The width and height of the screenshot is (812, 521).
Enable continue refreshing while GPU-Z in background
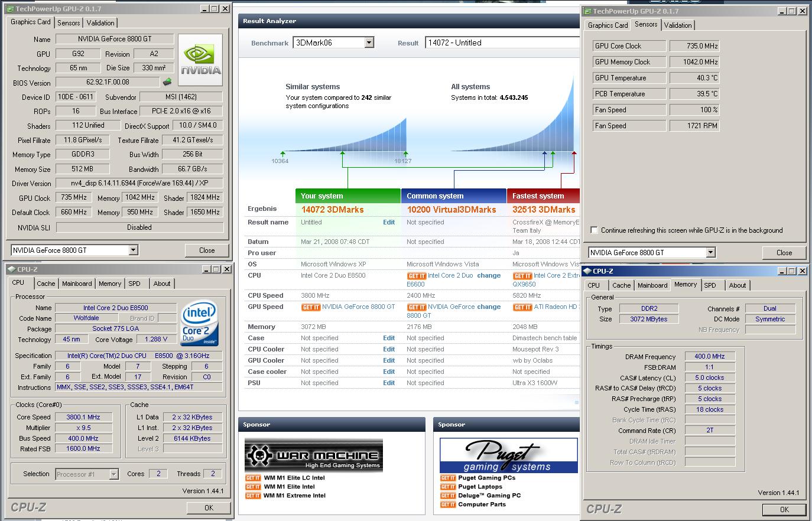[595, 230]
